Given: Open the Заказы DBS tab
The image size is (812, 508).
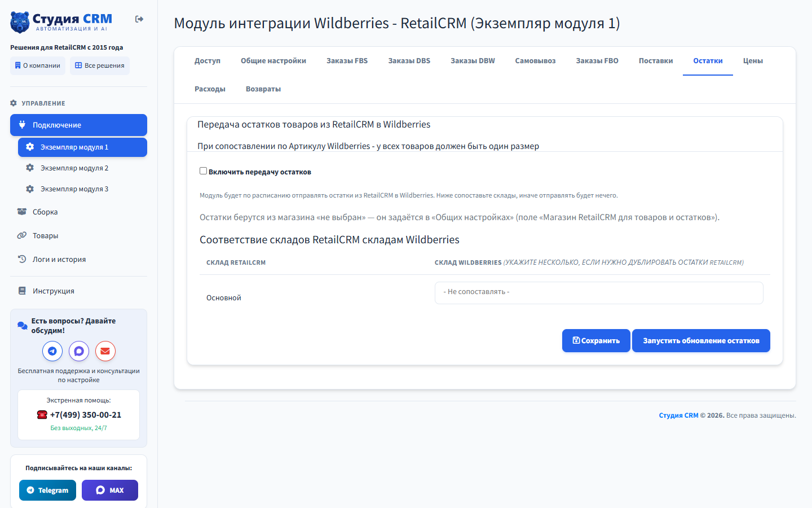Looking at the screenshot, I should [409, 61].
